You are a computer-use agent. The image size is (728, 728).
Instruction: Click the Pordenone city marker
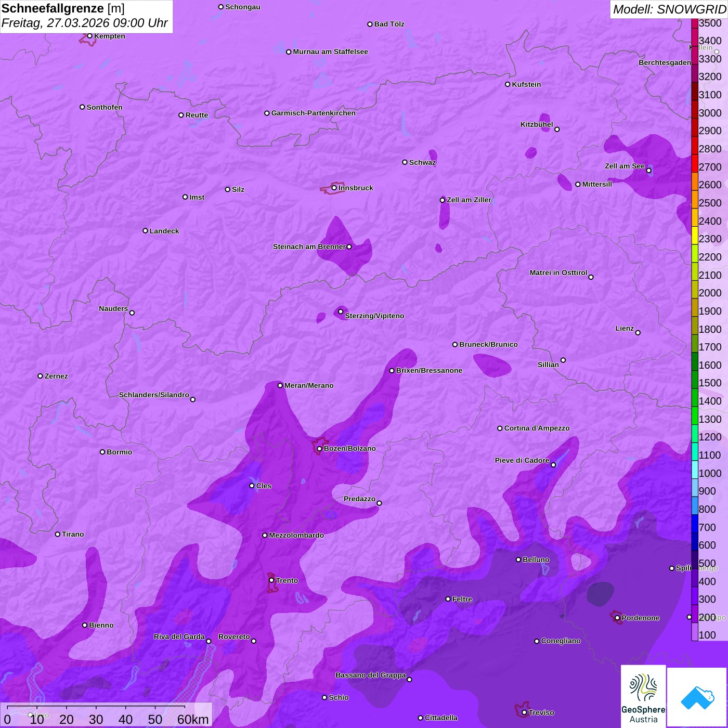tap(617, 618)
